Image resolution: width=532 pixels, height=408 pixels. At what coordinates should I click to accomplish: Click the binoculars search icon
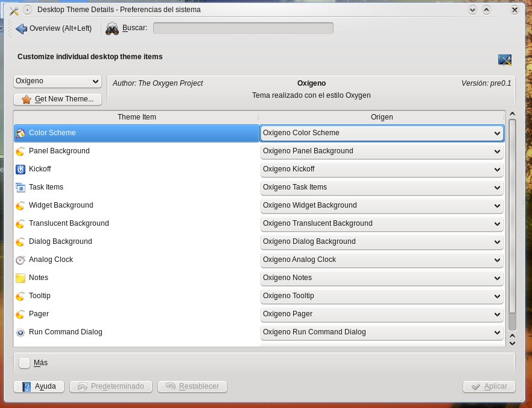point(112,28)
